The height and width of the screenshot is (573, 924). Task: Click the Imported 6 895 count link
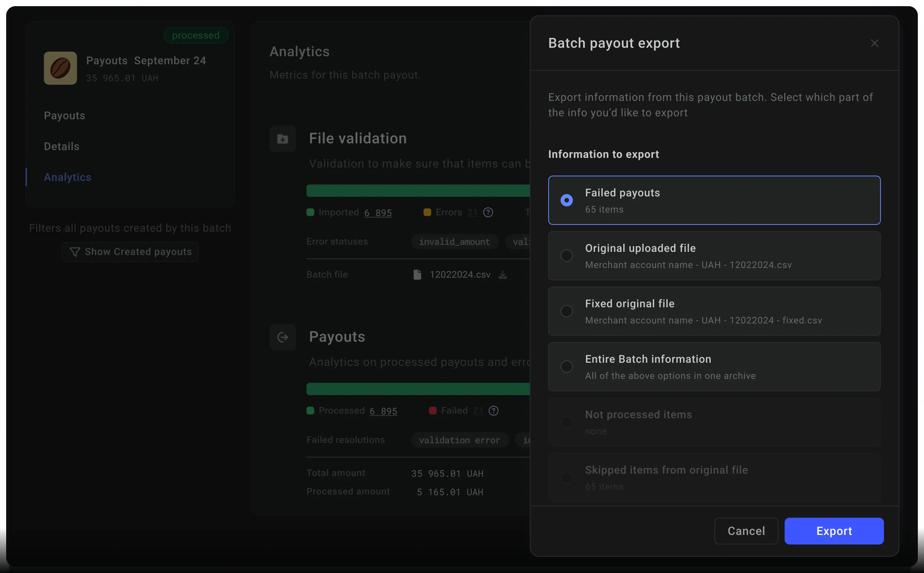tap(378, 213)
